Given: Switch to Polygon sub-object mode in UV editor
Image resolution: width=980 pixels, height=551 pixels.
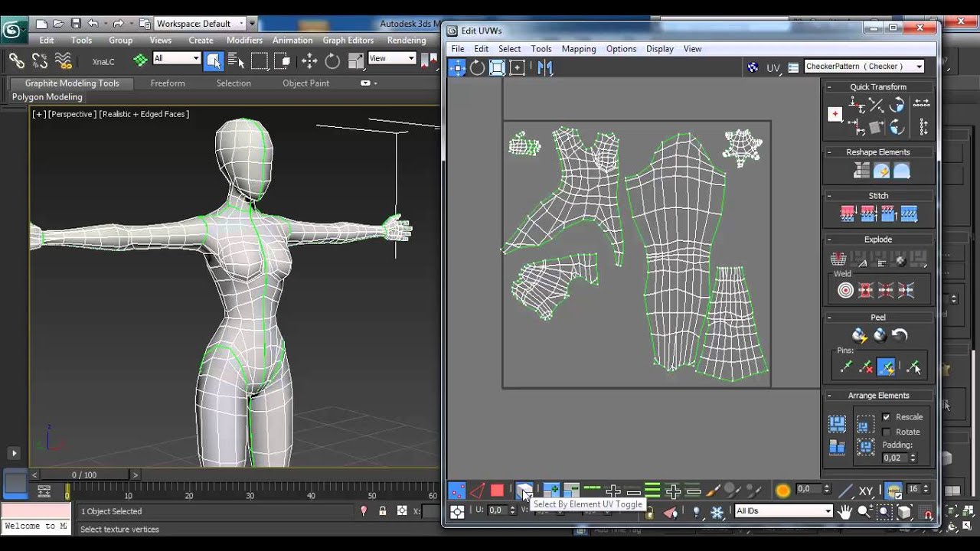Looking at the screenshot, I should [497, 491].
